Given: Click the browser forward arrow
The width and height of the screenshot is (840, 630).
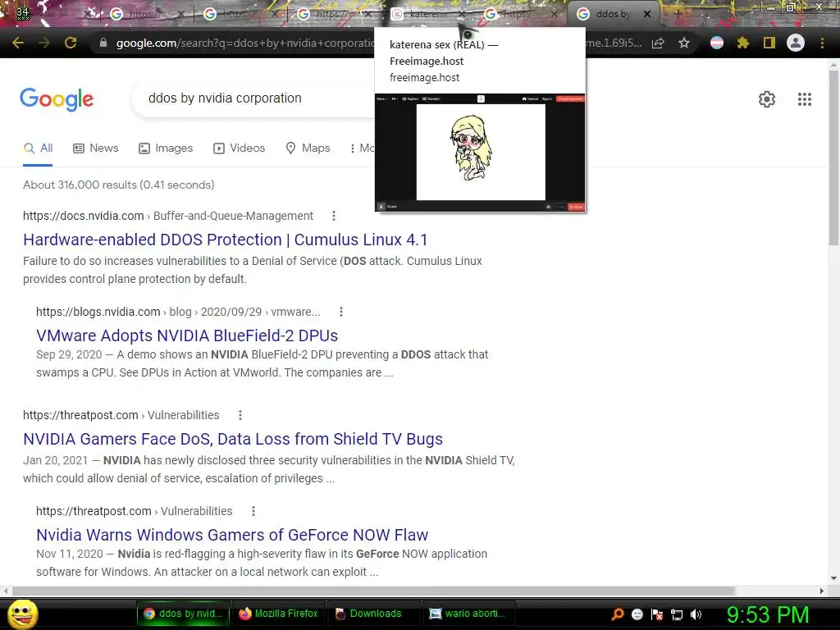Looking at the screenshot, I should click(44, 43).
